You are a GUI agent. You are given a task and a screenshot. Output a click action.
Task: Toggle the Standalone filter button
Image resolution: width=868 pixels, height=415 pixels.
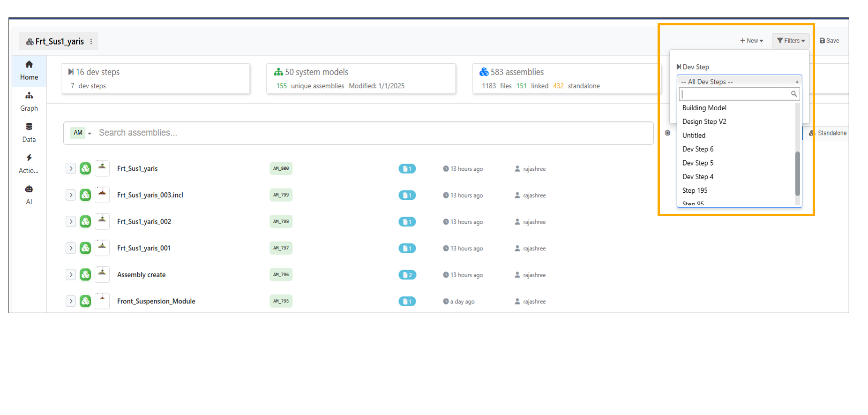click(828, 133)
